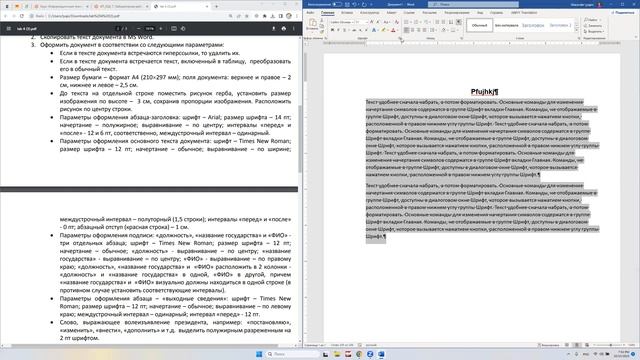Click the PDF rotate icon

click(183, 29)
